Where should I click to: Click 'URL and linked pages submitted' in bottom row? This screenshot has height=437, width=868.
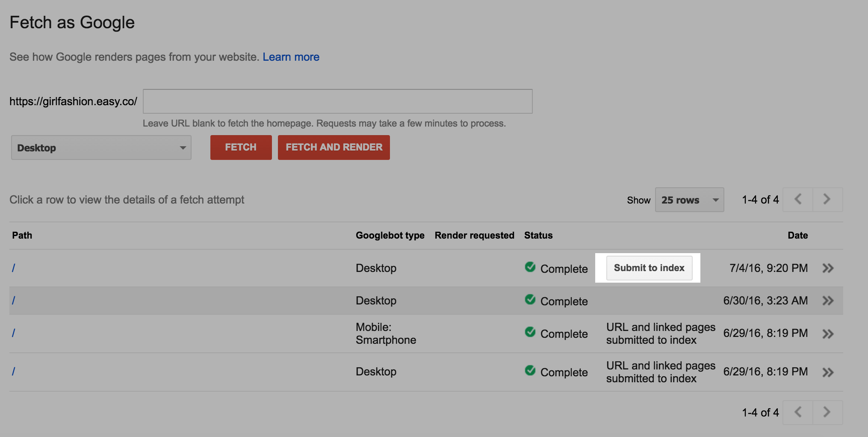pyautogui.click(x=661, y=372)
